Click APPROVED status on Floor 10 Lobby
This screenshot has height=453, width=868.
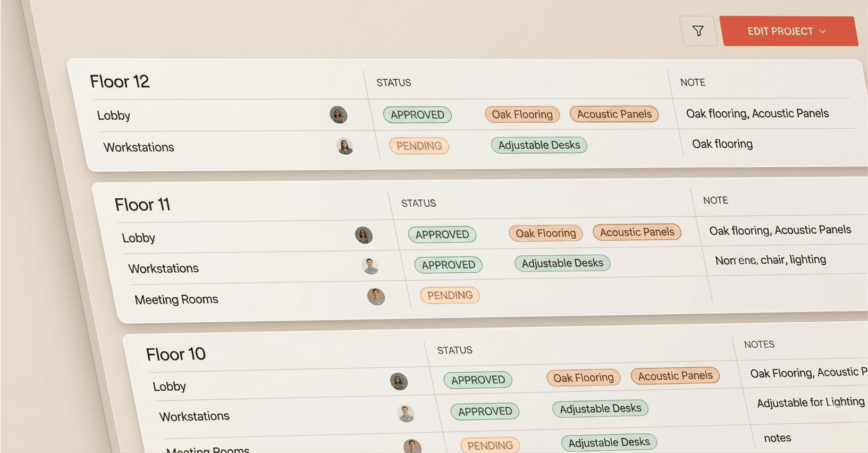(x=478, y=380)
